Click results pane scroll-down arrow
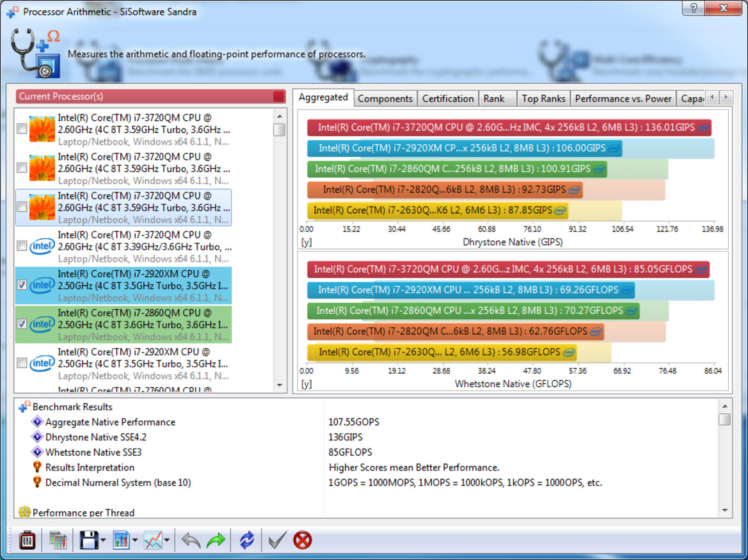The width and height of the screenshot is (748, 560). point(724,510)
